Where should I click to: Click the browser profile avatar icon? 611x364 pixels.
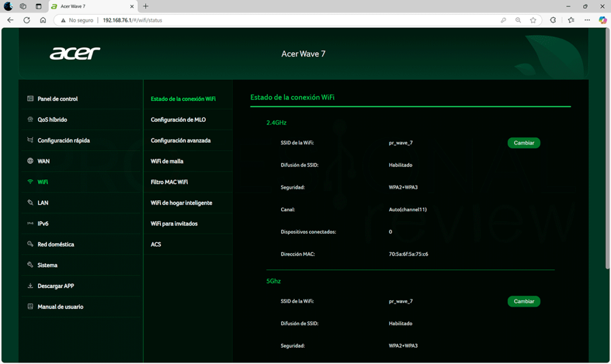pos(8,6)
